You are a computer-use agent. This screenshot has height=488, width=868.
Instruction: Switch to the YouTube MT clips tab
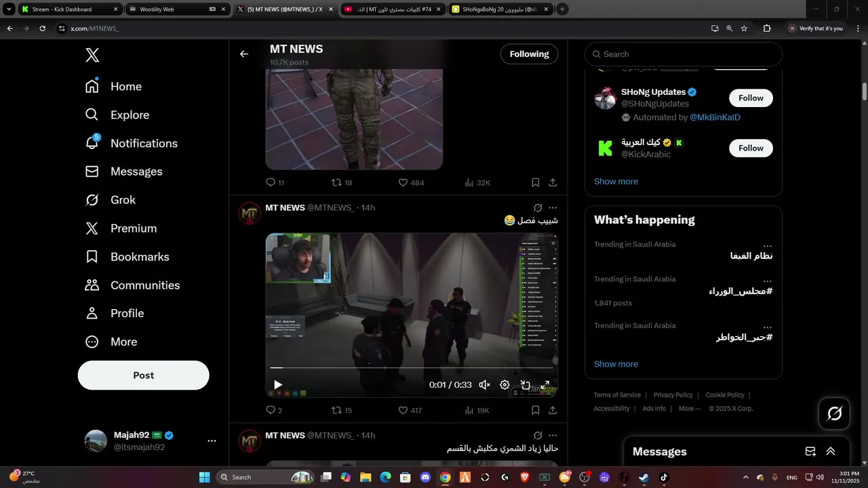click(x=392, y=9)
